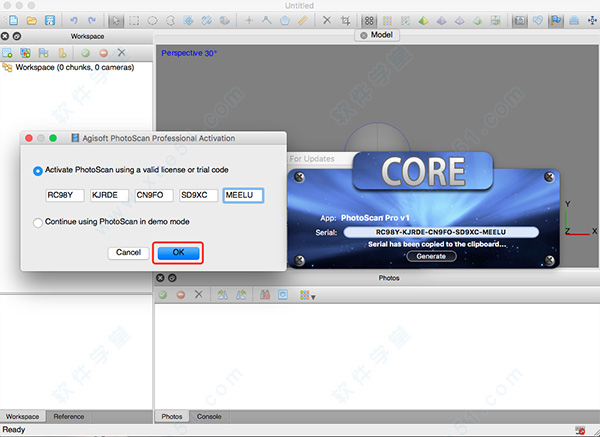
Task: Toggle the green Shaded model view icon
Action: click(x=423, y=20)
